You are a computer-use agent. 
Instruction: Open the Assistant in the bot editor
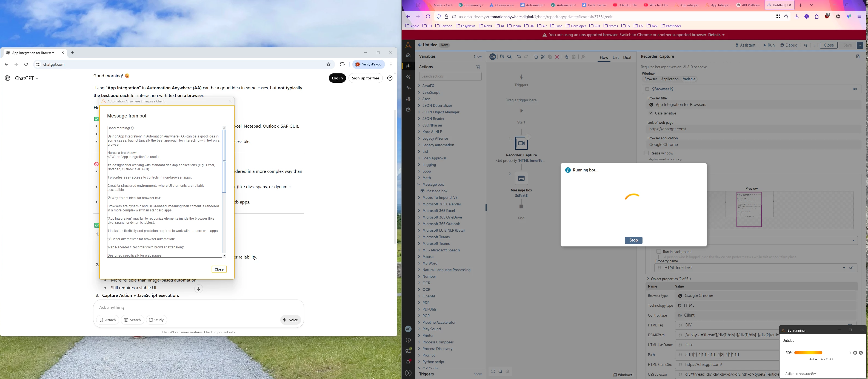(x=745, y=45)
